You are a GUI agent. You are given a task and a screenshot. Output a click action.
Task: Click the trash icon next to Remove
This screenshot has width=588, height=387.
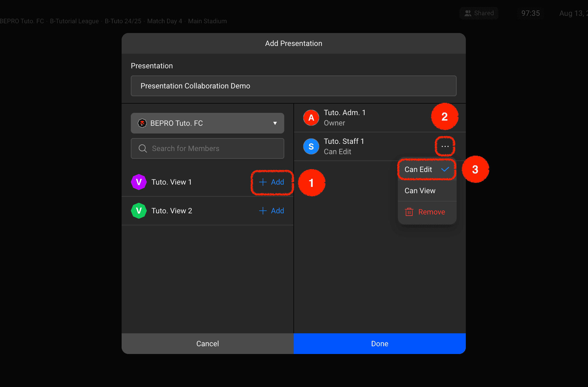tap(409, 212)
